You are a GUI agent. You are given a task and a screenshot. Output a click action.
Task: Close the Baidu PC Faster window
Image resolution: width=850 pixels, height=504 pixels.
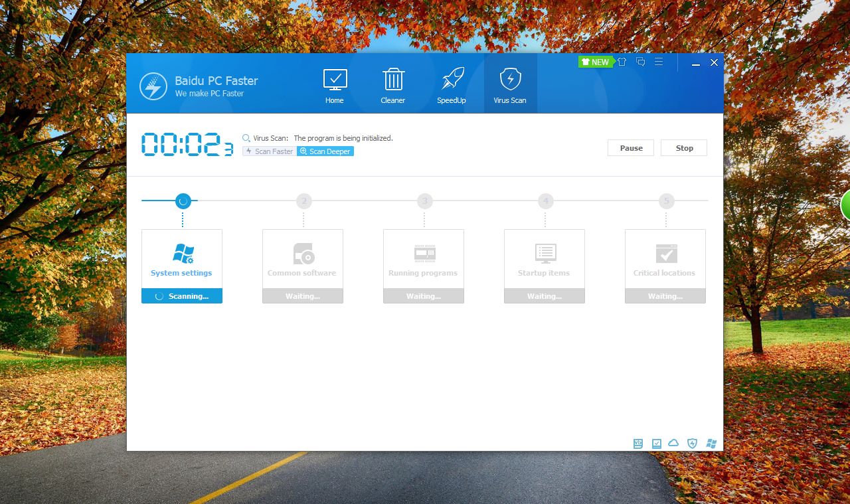(x=715, y=62)
